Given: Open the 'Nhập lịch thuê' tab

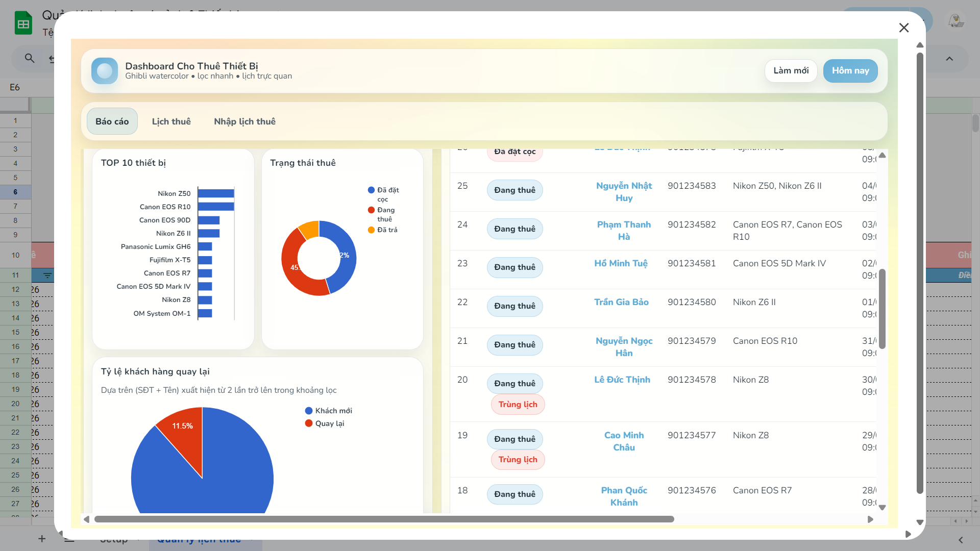Looking at the screenshot, I should 244,121.
